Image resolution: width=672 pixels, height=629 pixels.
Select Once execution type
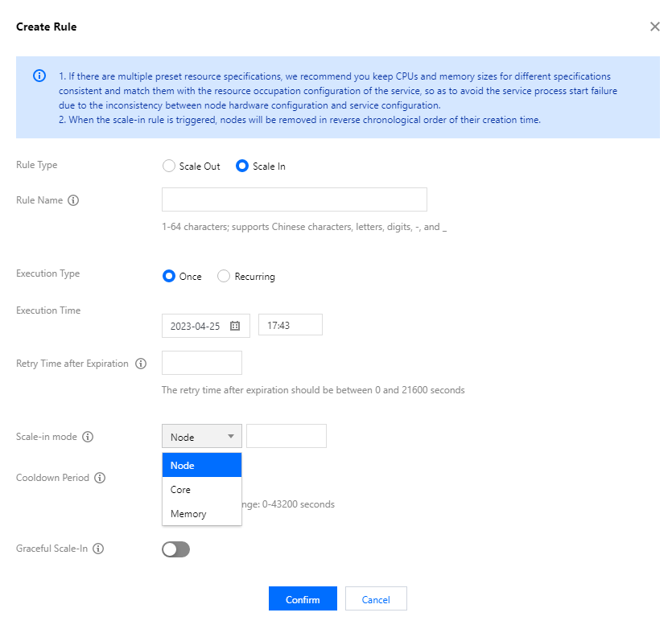[x=169, y=276]
